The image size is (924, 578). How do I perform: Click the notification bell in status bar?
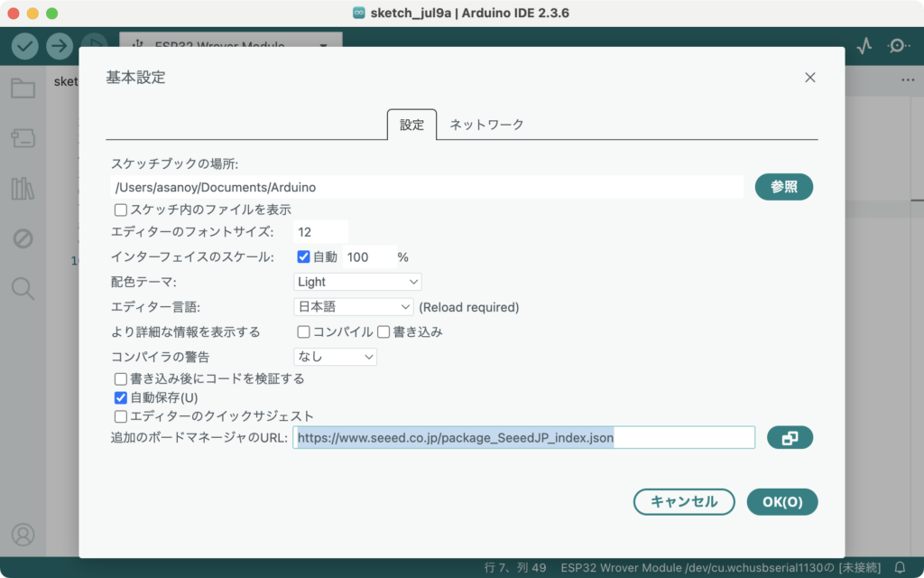(900, 568)
